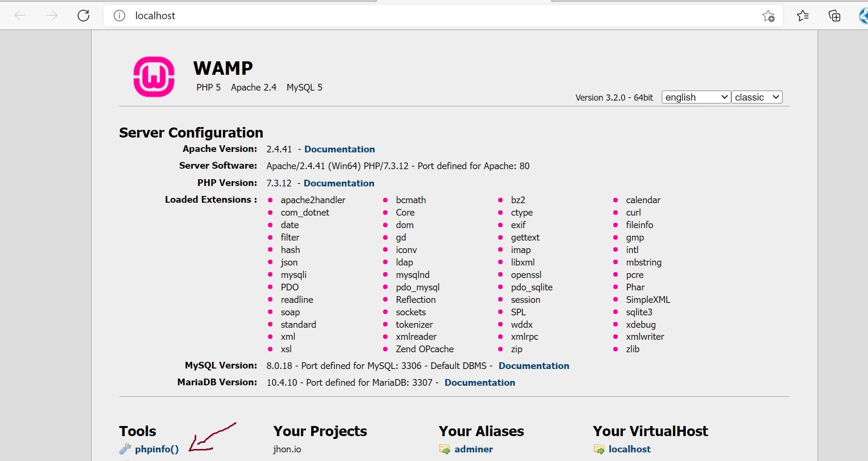868x461 pixels.
Task: Open MariaDB Documentation
Action: point(480,382)
